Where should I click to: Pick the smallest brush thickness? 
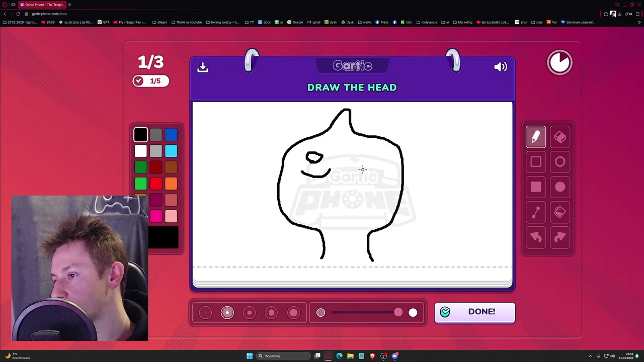tap(205, 313)
